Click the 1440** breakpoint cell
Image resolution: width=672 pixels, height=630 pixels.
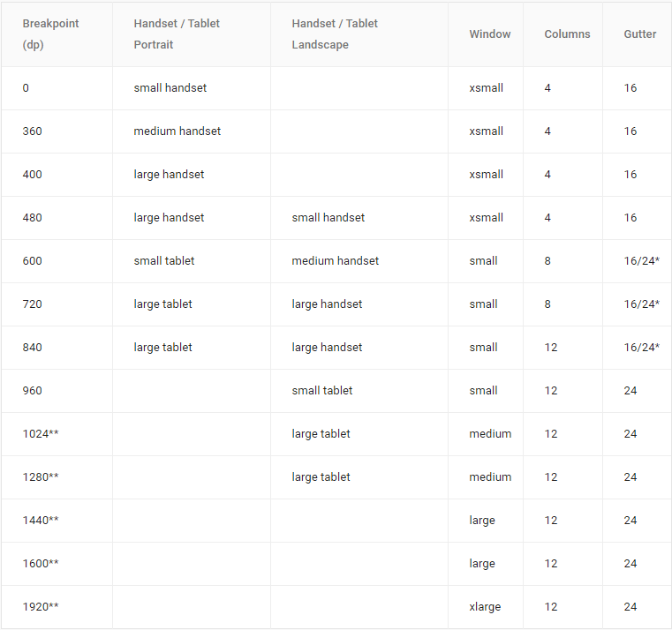41,521
